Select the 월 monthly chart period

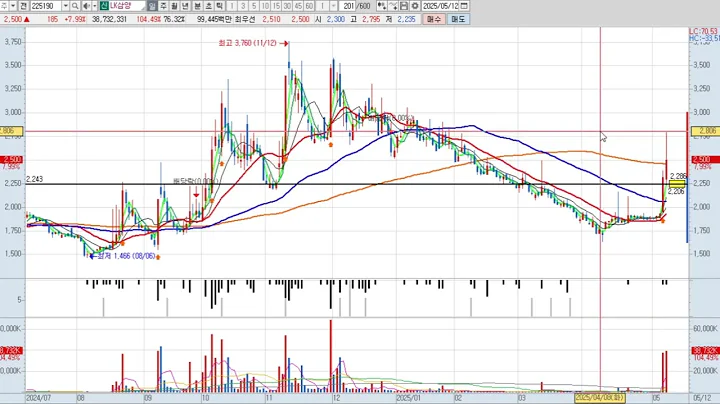tap(174, 6)
